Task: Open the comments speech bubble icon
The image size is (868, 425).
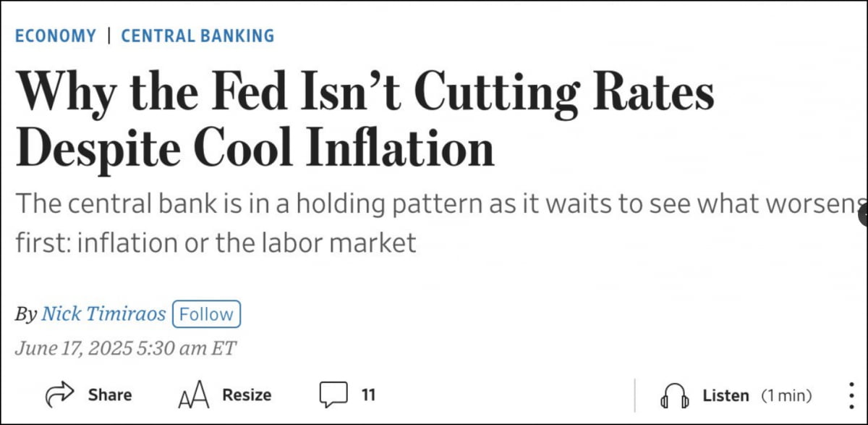Action: pyautogui.click(x=333, y=395)
